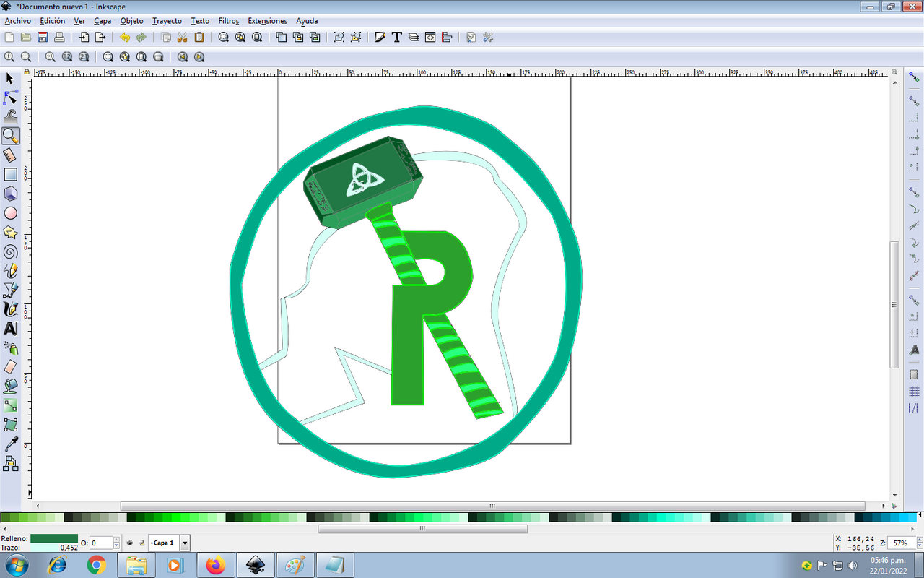924x578 pixels.
Task: Select the Text tool in toolbox
Action: tap(10, 329)
